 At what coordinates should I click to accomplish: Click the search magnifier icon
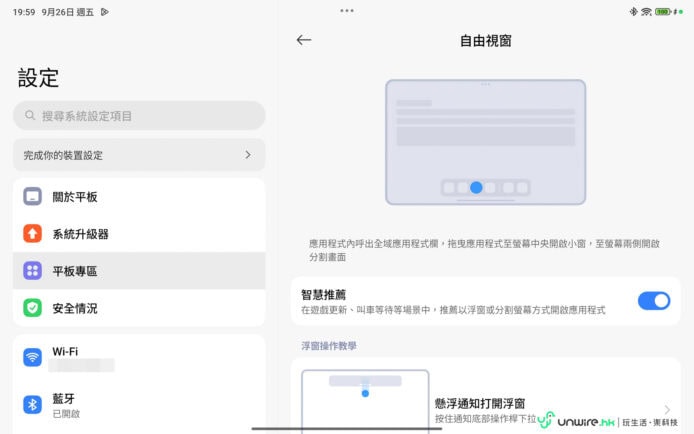29,116
